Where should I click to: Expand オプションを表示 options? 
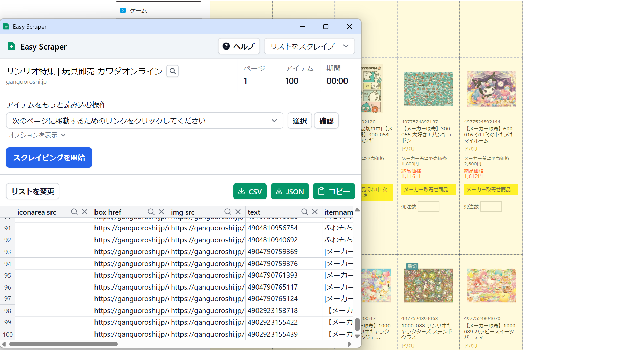(37, 135)
